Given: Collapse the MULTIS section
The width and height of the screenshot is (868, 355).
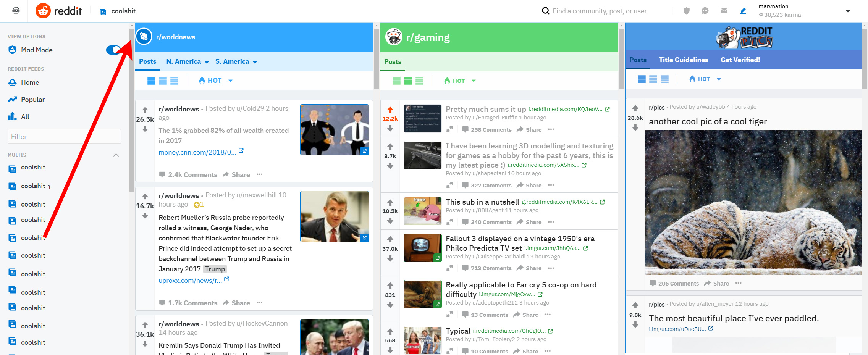Looking at the screenshot, I should click(x=116, y=155).
